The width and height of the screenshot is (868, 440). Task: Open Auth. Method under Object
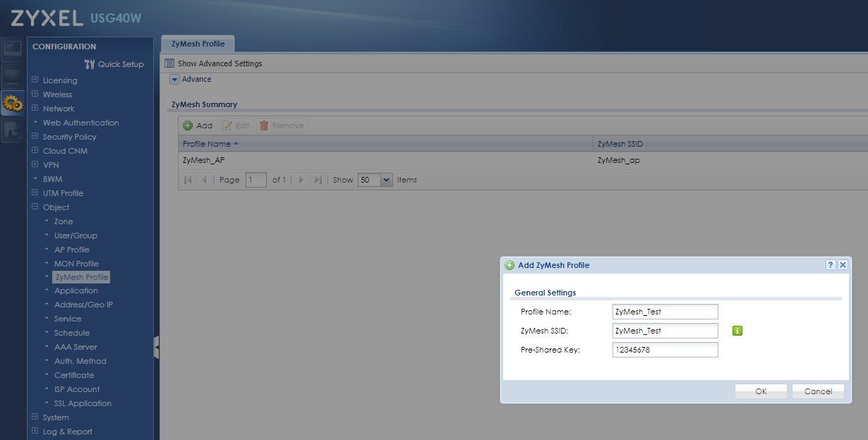tap(80, 361)
